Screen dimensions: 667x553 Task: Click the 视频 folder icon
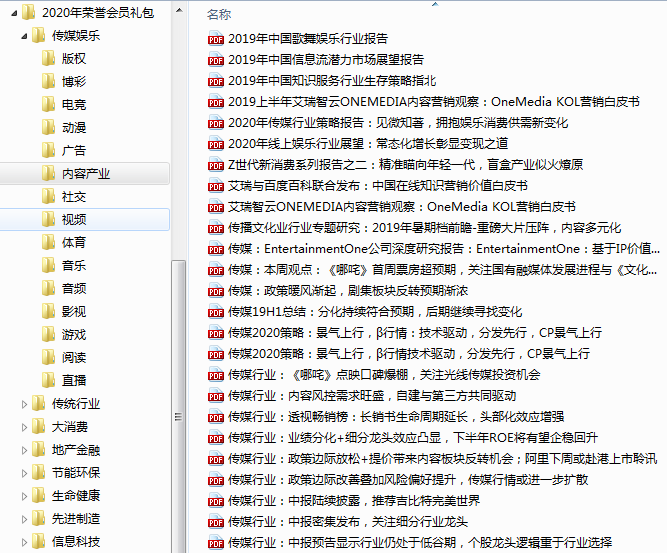tap(48, 219)
